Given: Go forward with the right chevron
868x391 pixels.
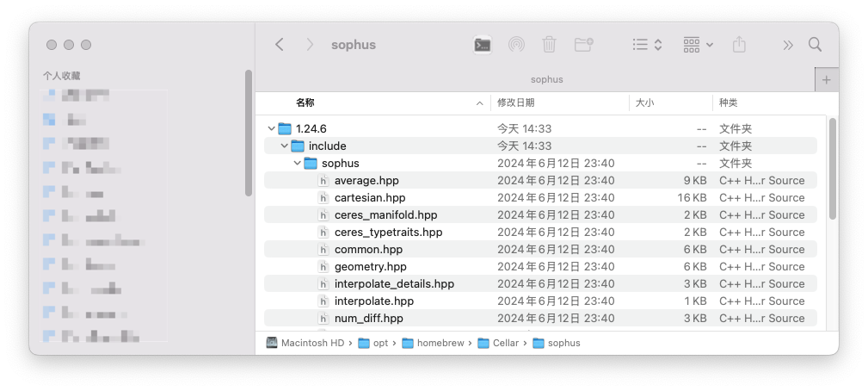Looking at the screenshot, I should pyautogui.click(x=310, y=45).
